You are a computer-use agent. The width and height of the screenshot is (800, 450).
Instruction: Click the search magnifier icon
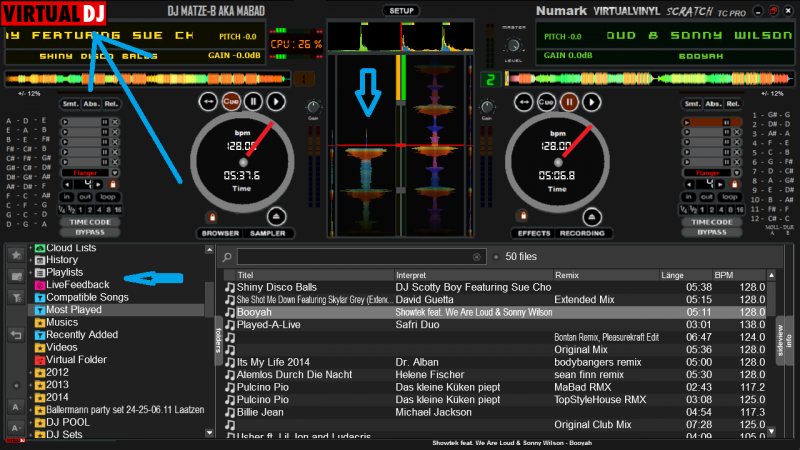pyautogui.click(x=227, y=257)
